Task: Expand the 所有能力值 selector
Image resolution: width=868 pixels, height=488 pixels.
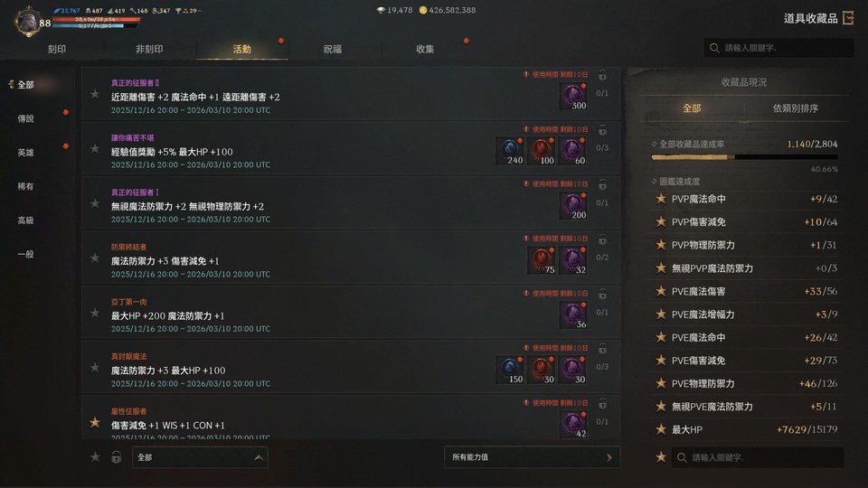Action: click(532, 457)
